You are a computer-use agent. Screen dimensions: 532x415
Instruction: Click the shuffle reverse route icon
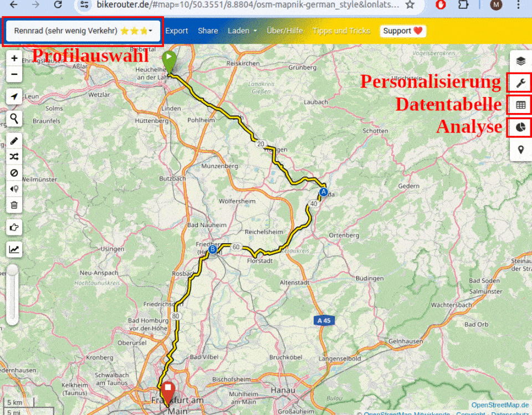pos(14,157)
